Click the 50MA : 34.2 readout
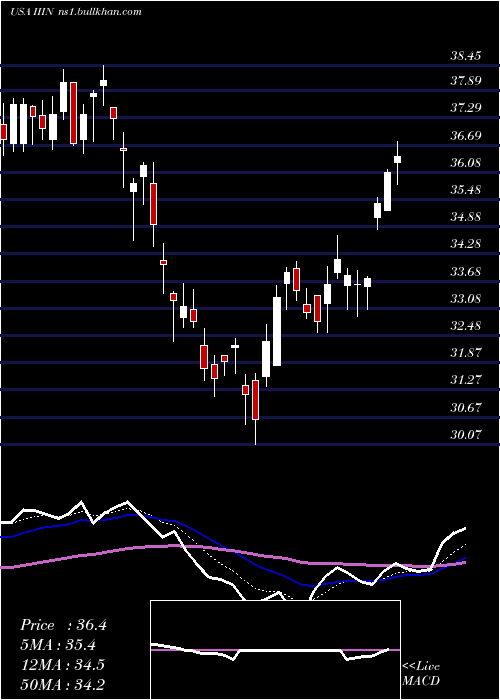 [62, 684]
